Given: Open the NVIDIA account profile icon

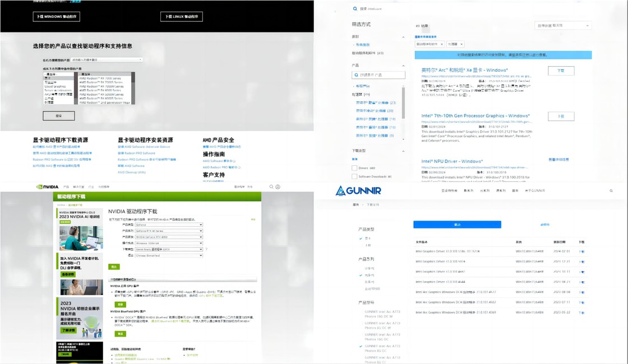Looking at the screenshot, I should tap(278, 187).
